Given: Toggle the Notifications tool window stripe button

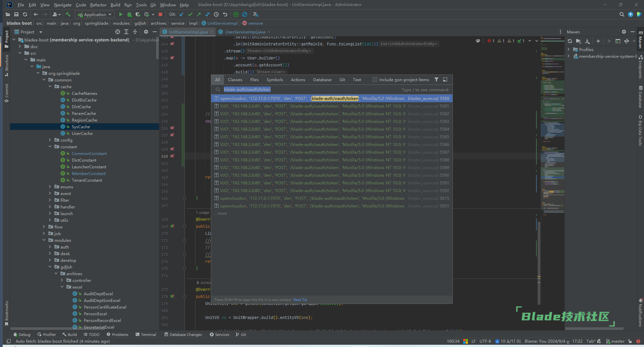Looking at the screenshot, I should pos(640,313).
